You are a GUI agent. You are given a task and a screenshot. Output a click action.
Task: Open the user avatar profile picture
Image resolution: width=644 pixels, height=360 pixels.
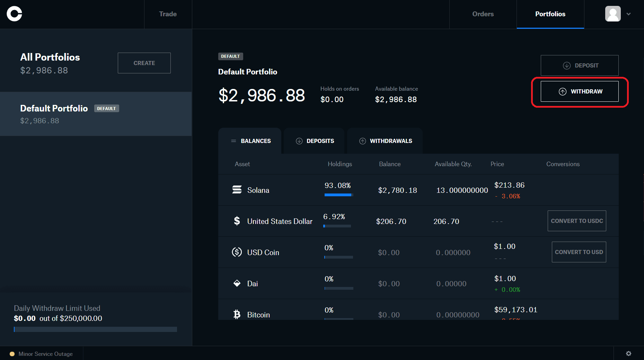pyautogui.click(x=613, y=14)
